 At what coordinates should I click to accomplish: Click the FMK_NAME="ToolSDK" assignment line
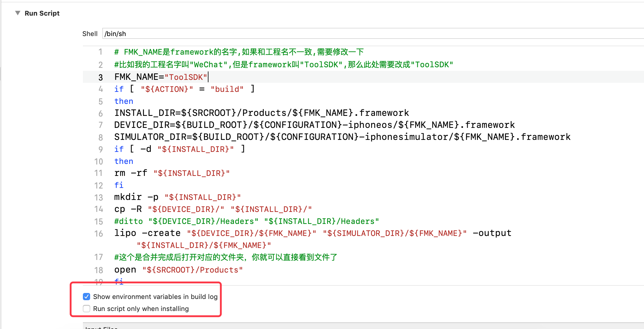161,77
